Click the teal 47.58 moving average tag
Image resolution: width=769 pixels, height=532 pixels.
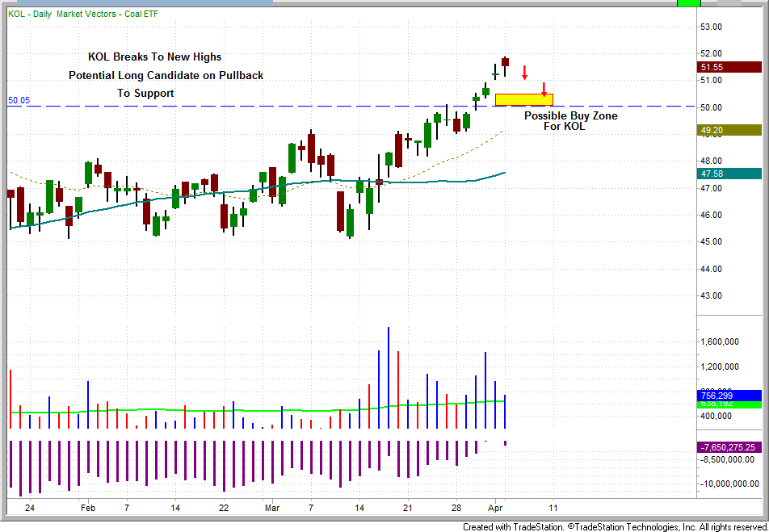(729, 174)
